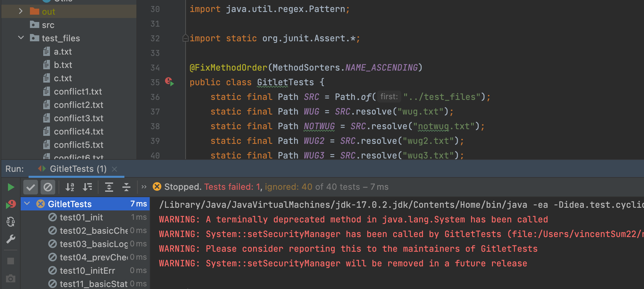Show more toolbar actions chevron
Image resolution: width=644 pixels, height=289 pixels.
tap(144, 187)
